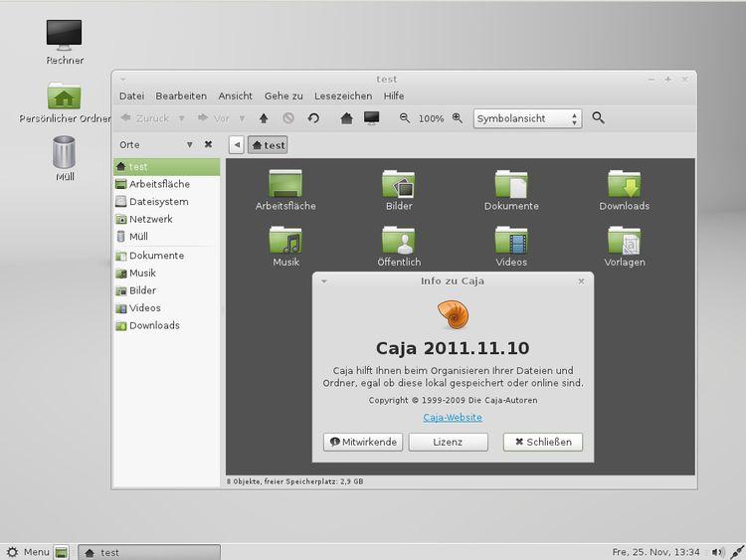Select Dateisystem in the sidebar
The height and width of the screenshot is (560, 746).
point(158,202)
